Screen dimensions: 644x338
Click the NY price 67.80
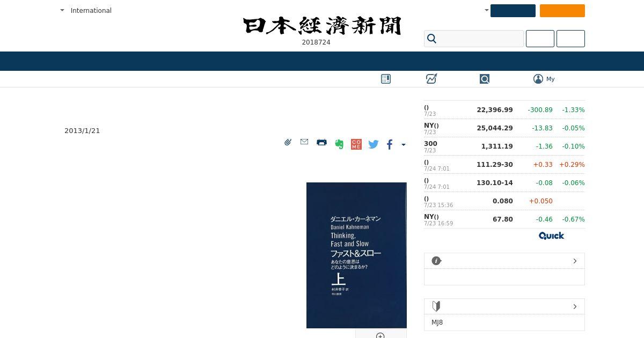[x=503, y=219]
